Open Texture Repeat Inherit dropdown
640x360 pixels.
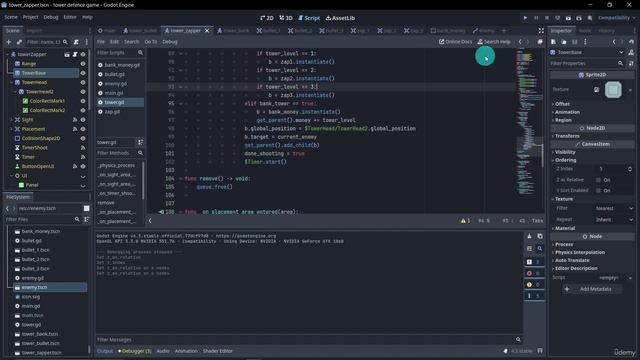[614, 220]
